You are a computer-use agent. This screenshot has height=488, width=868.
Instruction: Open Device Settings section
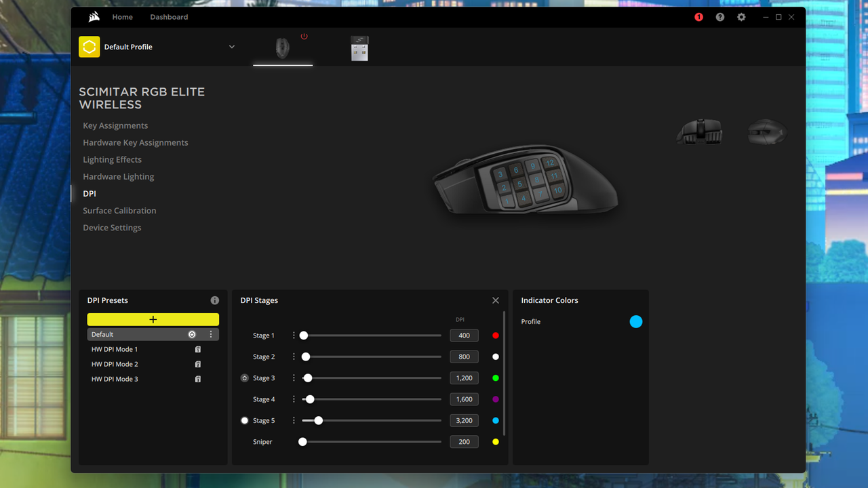(x=112, y=228)
